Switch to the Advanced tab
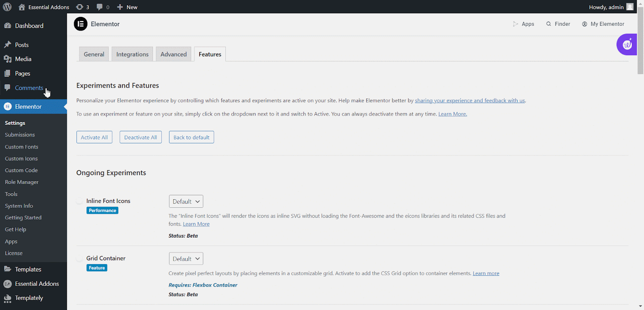 [x=173, y=54]
